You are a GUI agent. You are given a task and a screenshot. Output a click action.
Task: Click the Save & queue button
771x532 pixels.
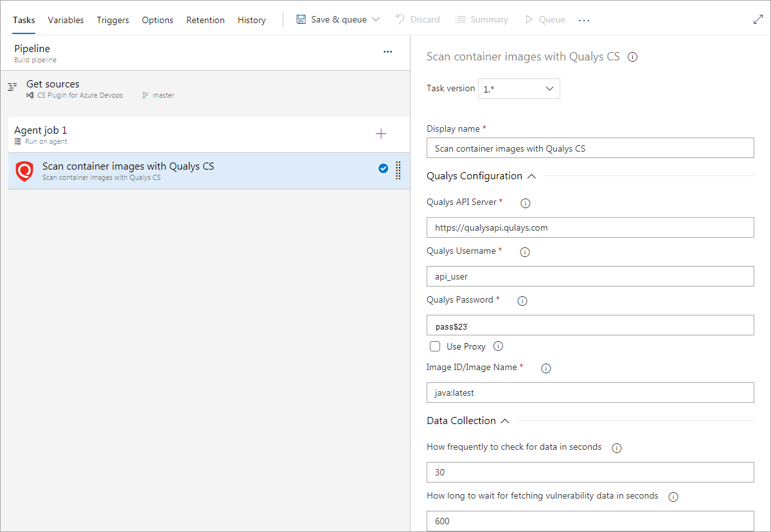pos(338,19)
